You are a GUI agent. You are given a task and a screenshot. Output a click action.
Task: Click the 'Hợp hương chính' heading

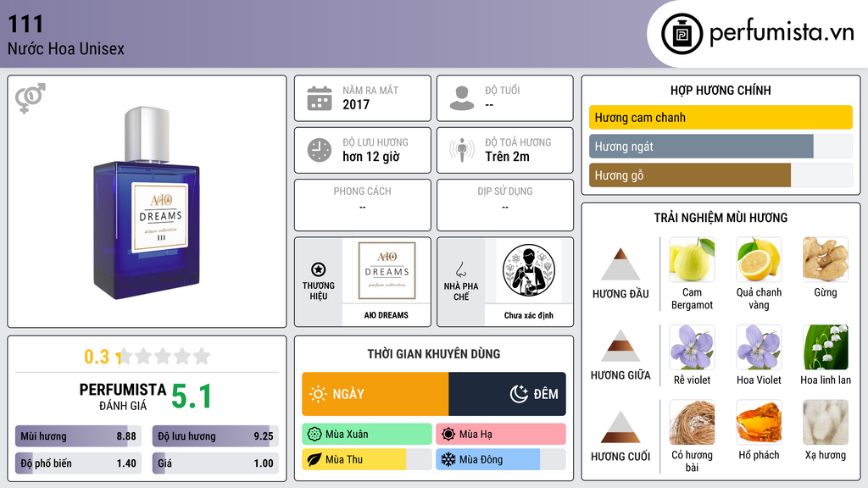[x=721, y=90]
